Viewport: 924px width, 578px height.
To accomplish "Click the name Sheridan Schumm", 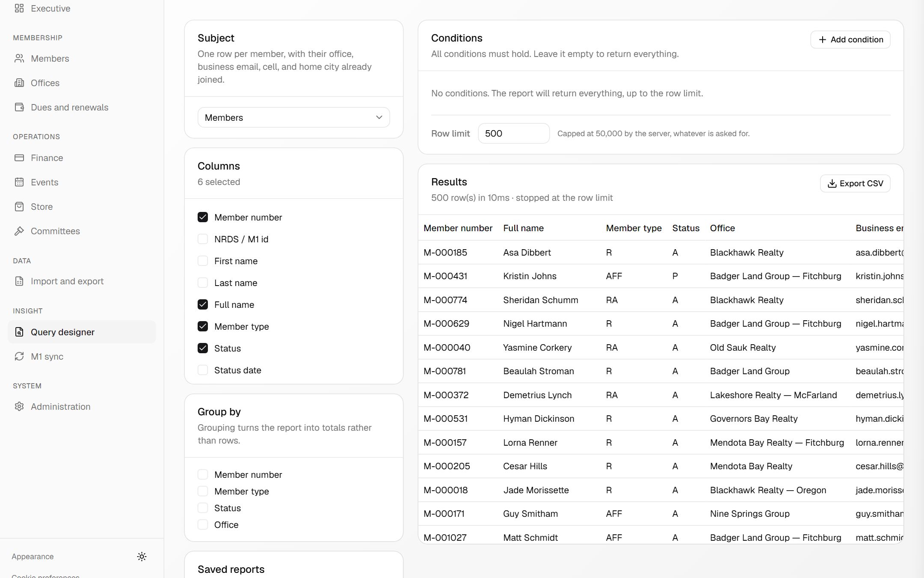I will coord(540,300).
